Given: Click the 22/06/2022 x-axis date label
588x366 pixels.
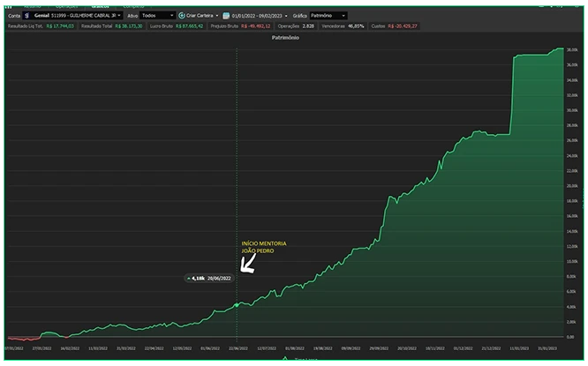Looking at the screenshot, I should click(238, 348).
